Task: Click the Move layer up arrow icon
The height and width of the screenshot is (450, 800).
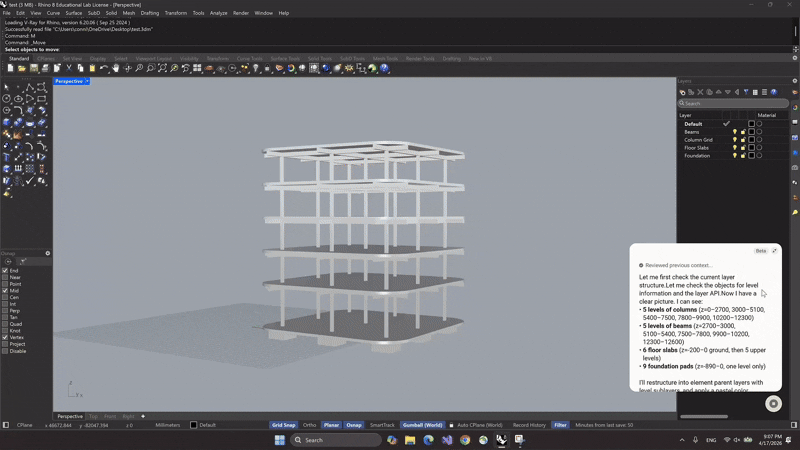Action: (x=718, y=92)
